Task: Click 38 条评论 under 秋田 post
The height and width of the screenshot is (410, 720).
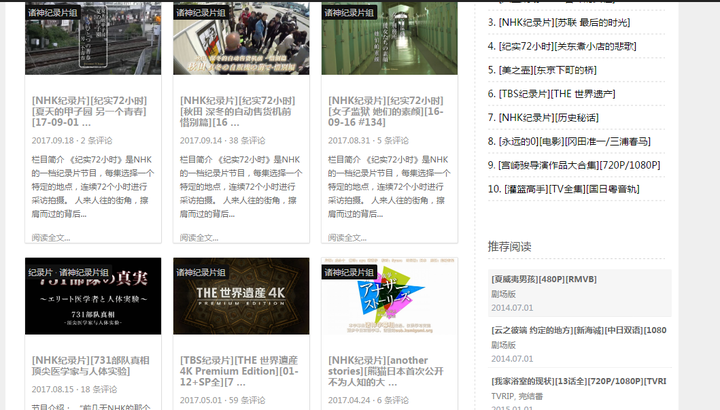Action: (x=247, y=140)
